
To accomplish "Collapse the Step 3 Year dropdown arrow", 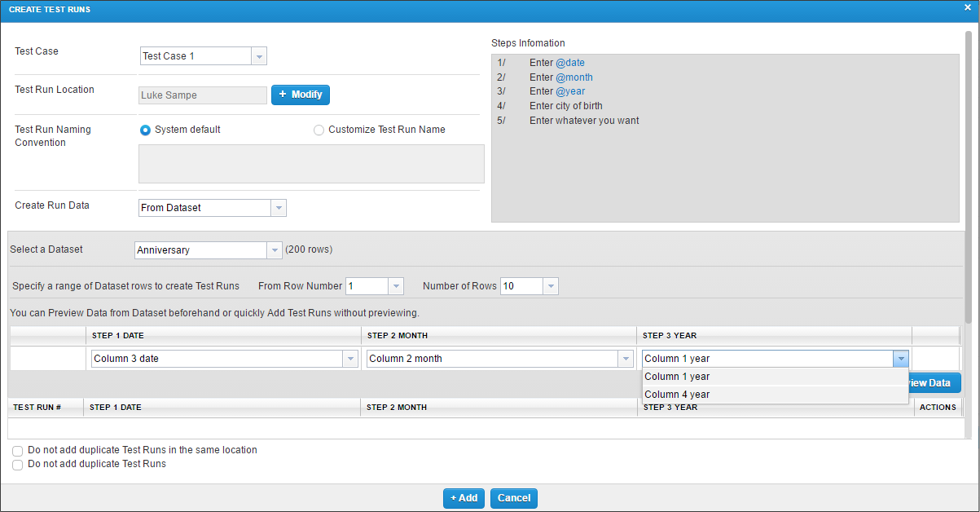I will click(900, 359).
